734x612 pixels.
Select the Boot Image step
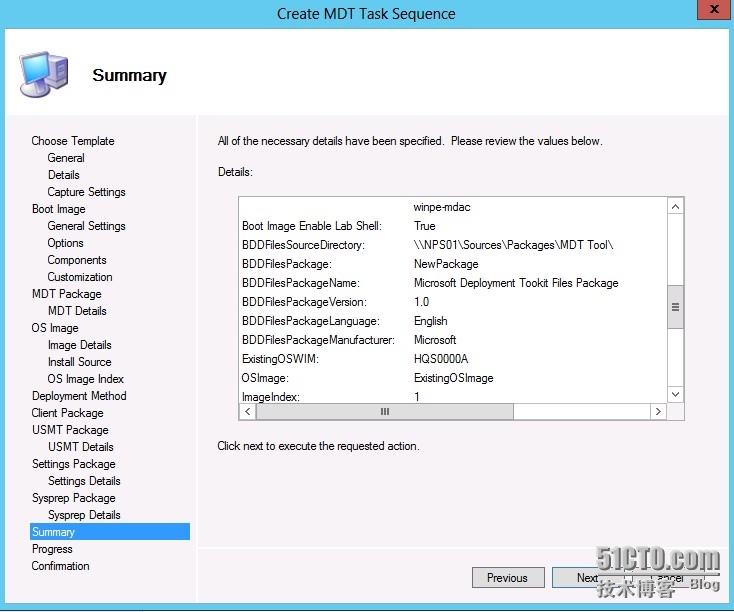click(59, 209)
